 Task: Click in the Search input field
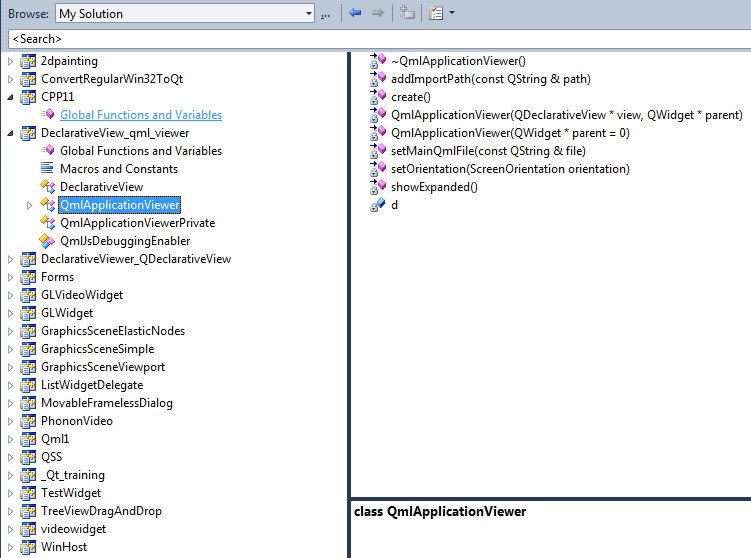(375, 39)
